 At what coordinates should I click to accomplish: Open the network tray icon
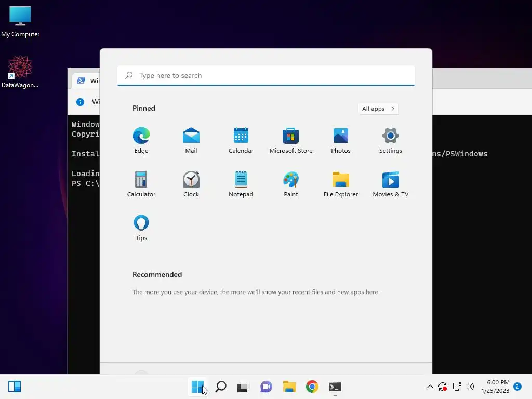[457, 387]
